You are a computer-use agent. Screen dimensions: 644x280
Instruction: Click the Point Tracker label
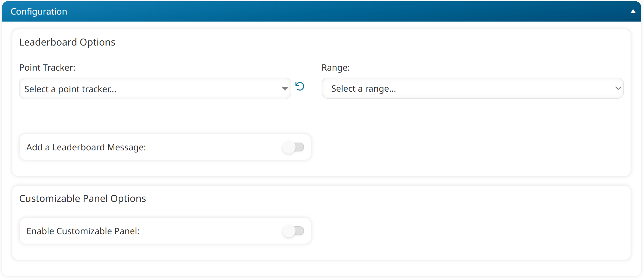(x=47, y=68)
